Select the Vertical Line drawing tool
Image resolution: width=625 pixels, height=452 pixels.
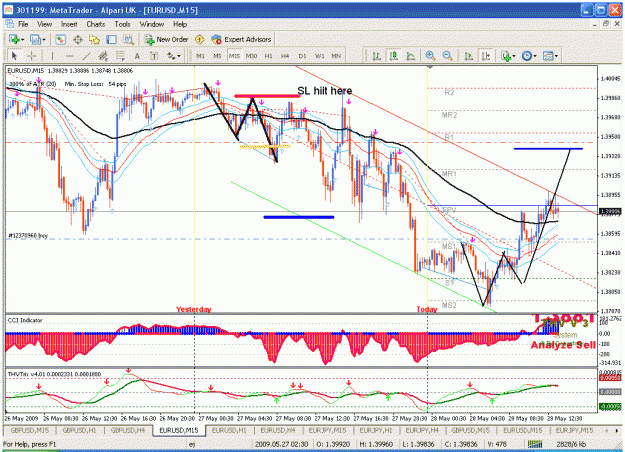(x=52, y=56)
